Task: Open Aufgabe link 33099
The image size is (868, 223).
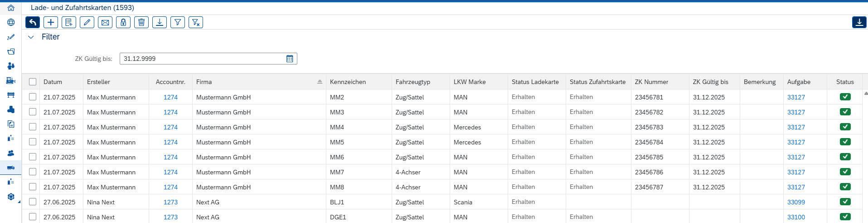Action: 796,202
